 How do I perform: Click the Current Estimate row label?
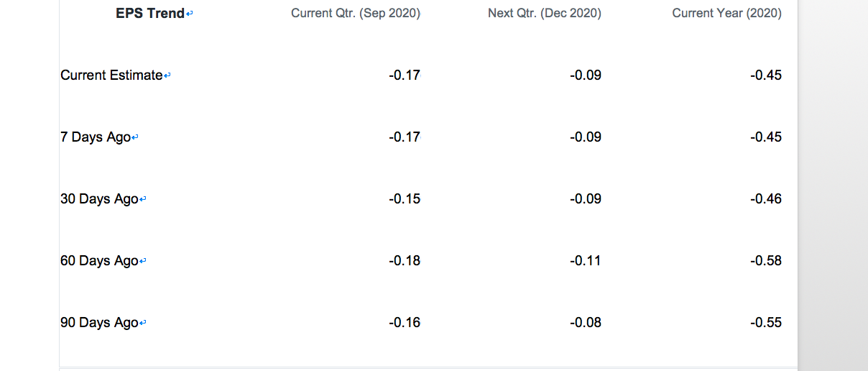111,75
